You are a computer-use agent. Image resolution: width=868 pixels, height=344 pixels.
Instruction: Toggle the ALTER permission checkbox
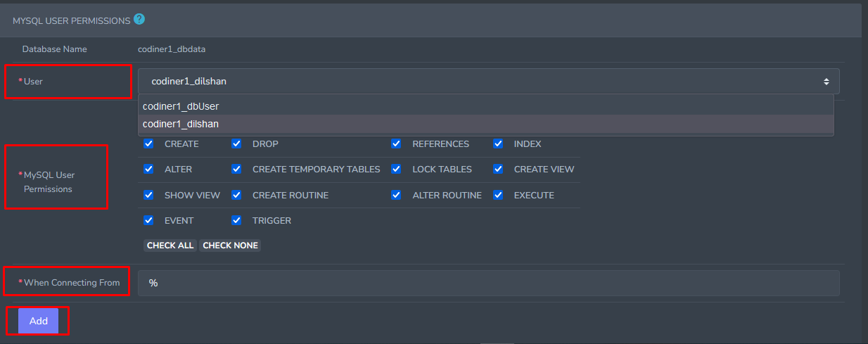click(148, 170)
